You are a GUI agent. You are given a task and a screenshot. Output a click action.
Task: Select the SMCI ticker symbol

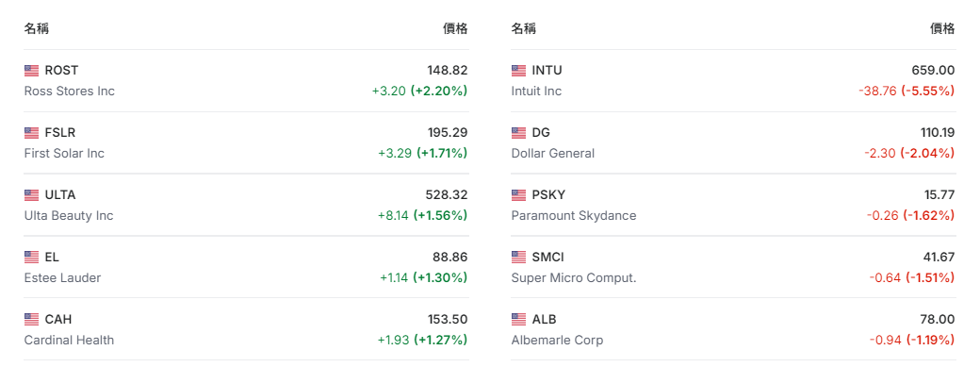(x=548, y=257)
